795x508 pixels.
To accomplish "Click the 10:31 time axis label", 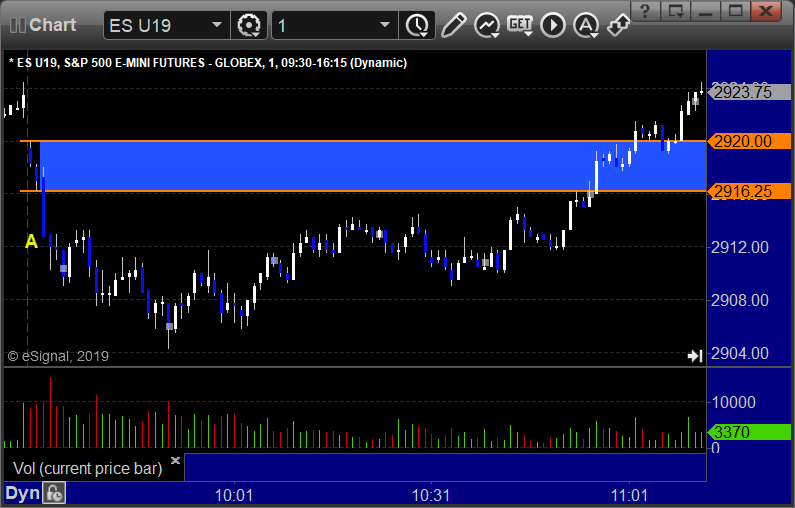I will click(x=431, y=495).
